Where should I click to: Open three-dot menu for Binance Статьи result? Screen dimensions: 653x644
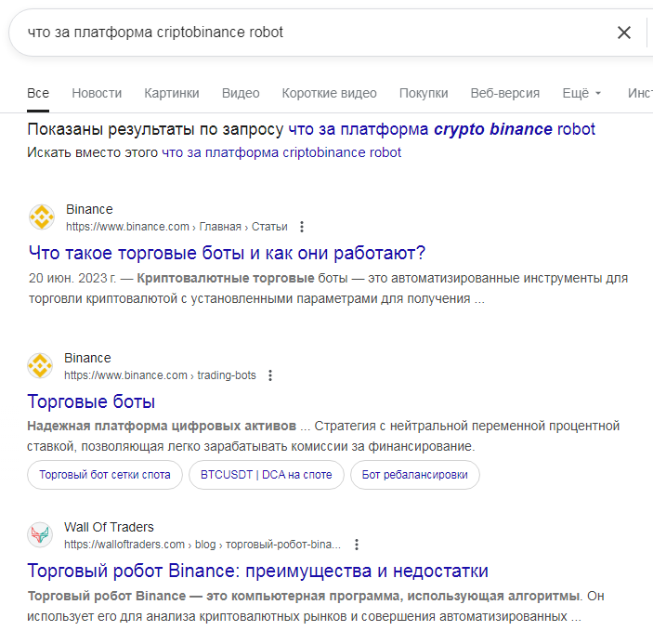[x=301, y=227]
